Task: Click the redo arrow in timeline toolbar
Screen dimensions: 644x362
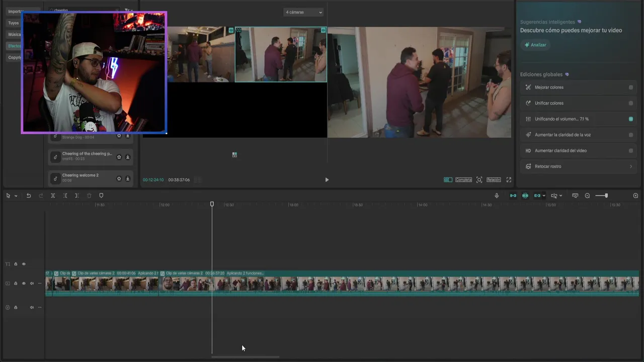Action: [x=41, y=196]
